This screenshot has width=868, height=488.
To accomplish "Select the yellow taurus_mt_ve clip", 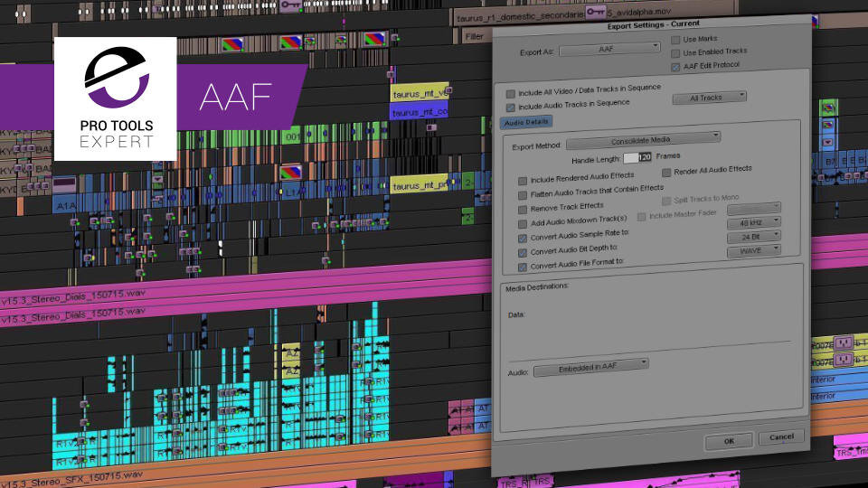I will click(x=419, y=92).
